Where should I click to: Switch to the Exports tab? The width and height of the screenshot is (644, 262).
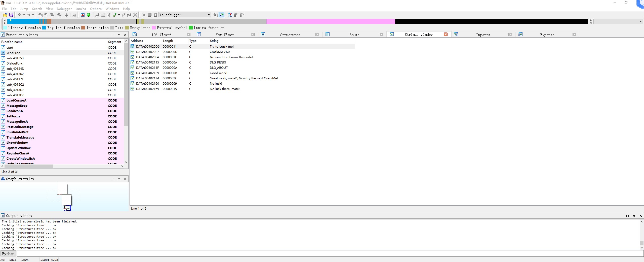click(x=547, y=35)
